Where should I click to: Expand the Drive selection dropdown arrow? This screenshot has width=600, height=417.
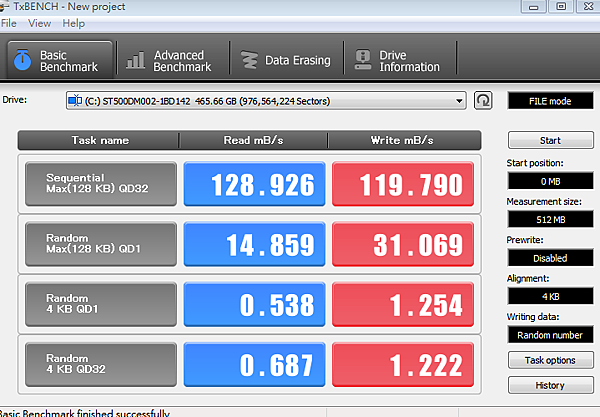tap(459, 101)
